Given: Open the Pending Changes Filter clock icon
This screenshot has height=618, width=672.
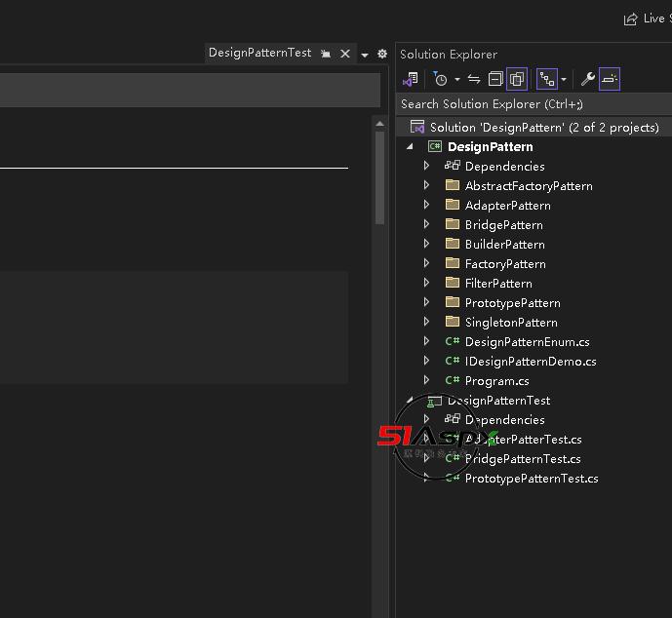Looking at the screenshot, I should [441, 79].
